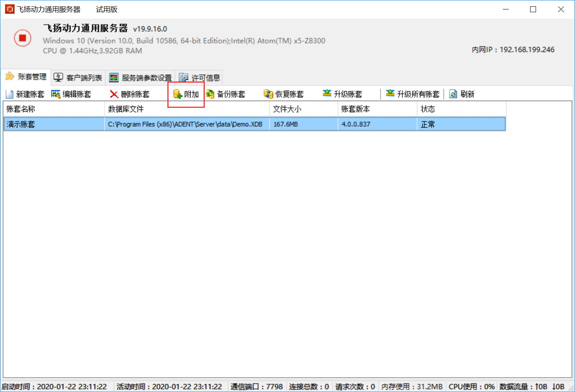Click the 活动时间 status bar entry
Screen dimensions: 575x392
pos(169,386)
